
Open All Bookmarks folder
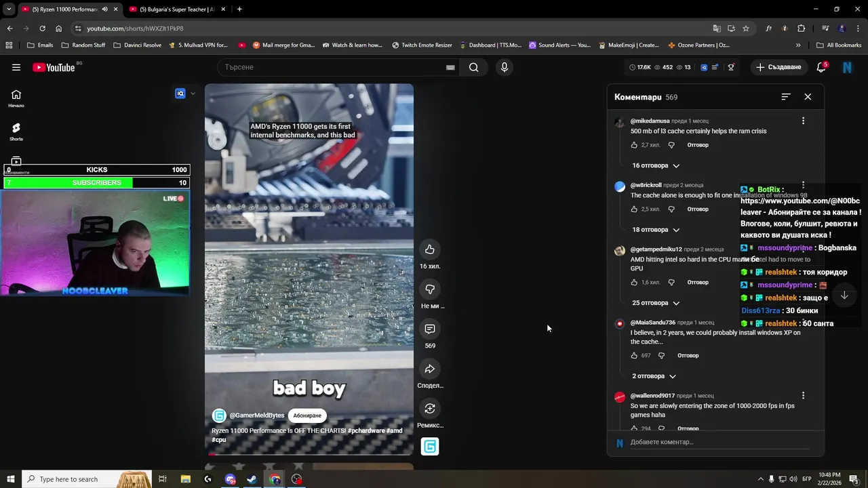click(x=839, y=45)
